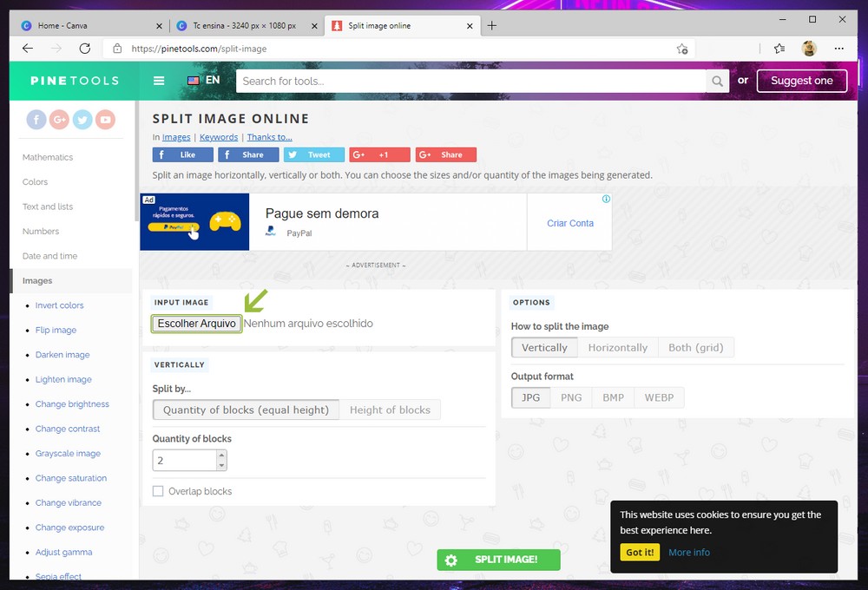Screen dimensions: 868x590
Task: Open the Mathematics category in sidebar
Action: pyautogui.click(x=48, y=157)
